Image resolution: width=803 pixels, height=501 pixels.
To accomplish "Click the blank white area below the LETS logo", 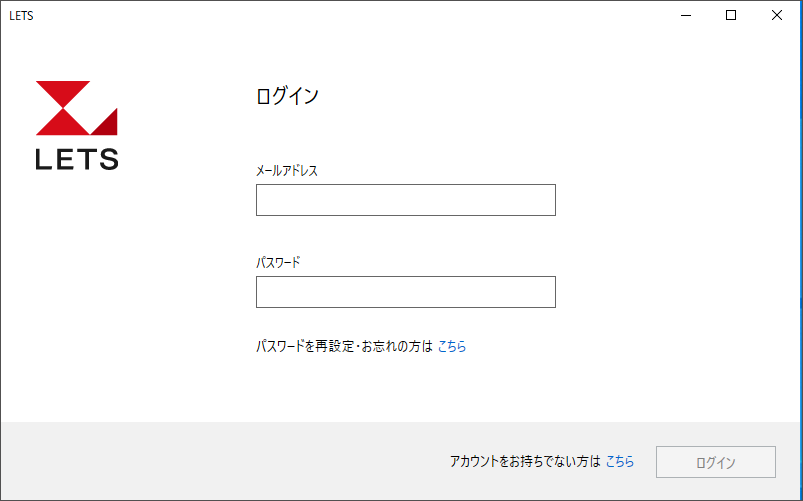I will pos(100,300).
